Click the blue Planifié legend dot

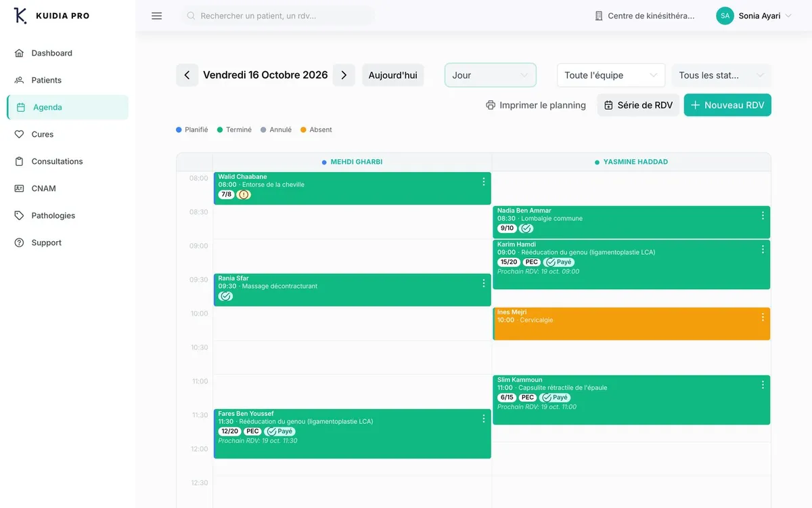click(179, 129)
